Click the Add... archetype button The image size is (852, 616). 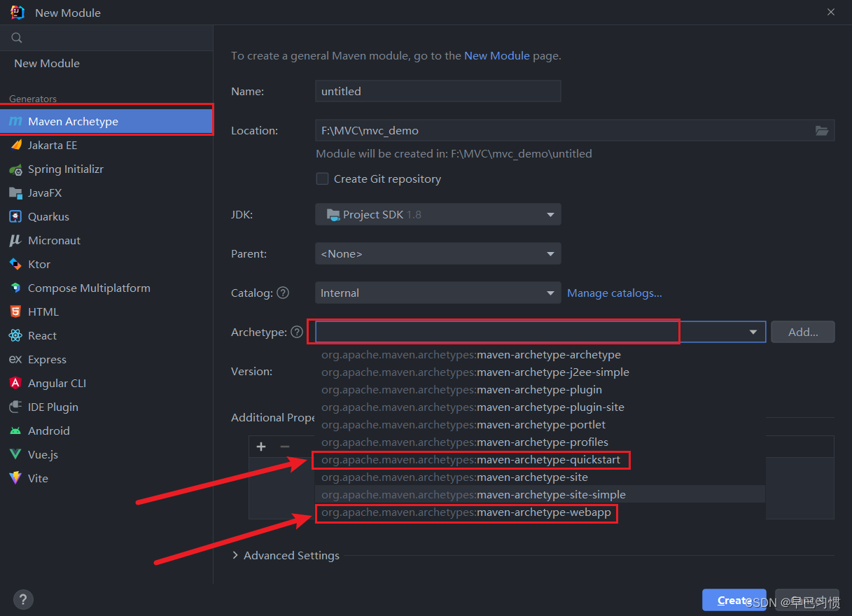(803, 332)
